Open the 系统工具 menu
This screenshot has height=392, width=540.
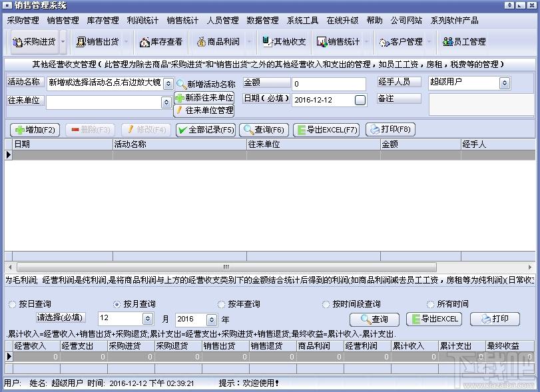(x=302, y=21)
